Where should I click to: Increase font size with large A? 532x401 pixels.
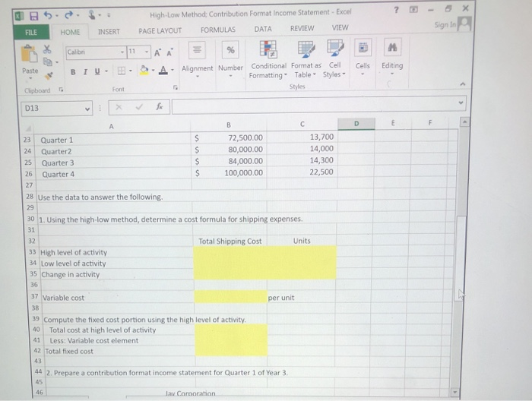[x=157, y=52]
